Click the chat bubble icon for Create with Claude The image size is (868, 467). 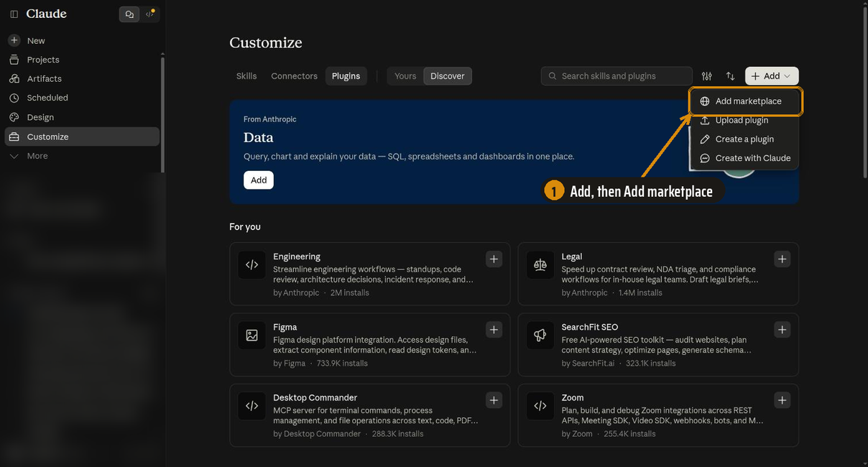coord(705,158)
